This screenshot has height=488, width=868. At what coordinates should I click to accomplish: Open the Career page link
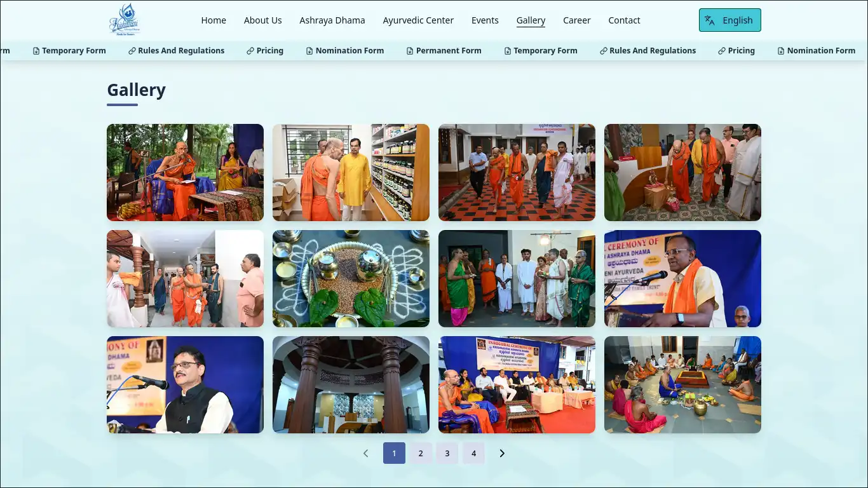coord(576,20)
